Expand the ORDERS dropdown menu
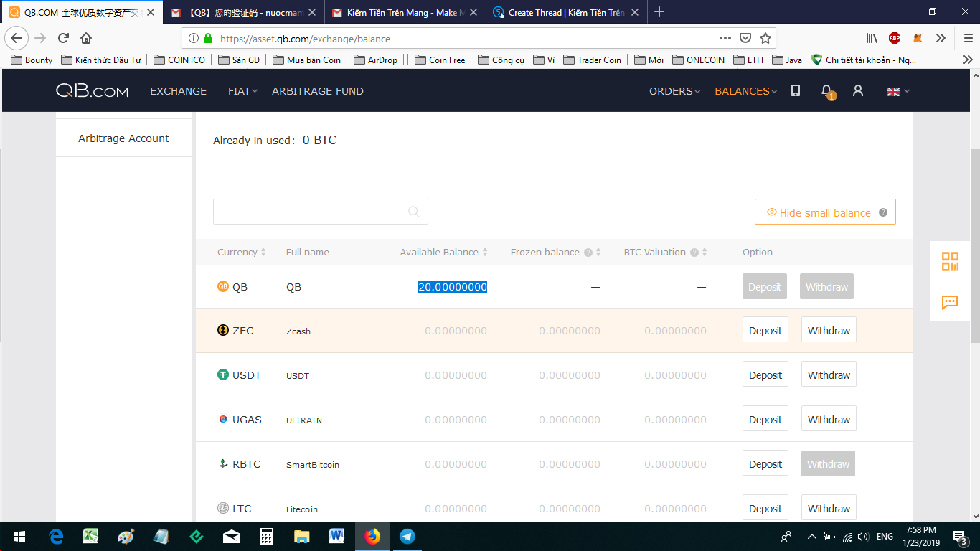Screen dimensions: 980x551 pos(674,91)
